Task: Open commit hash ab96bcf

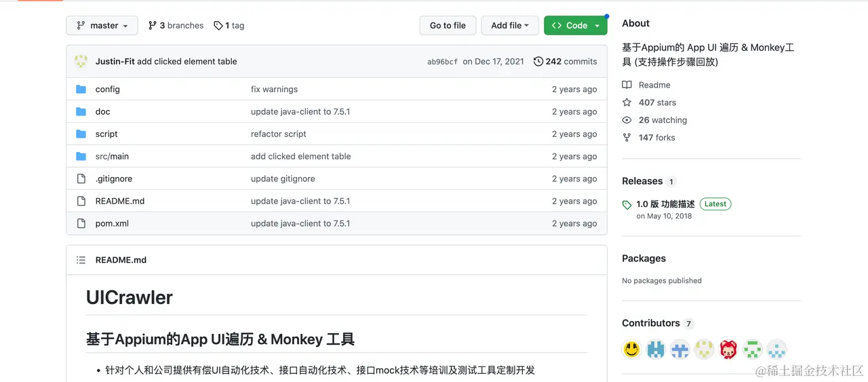Action: click(442, 61)
